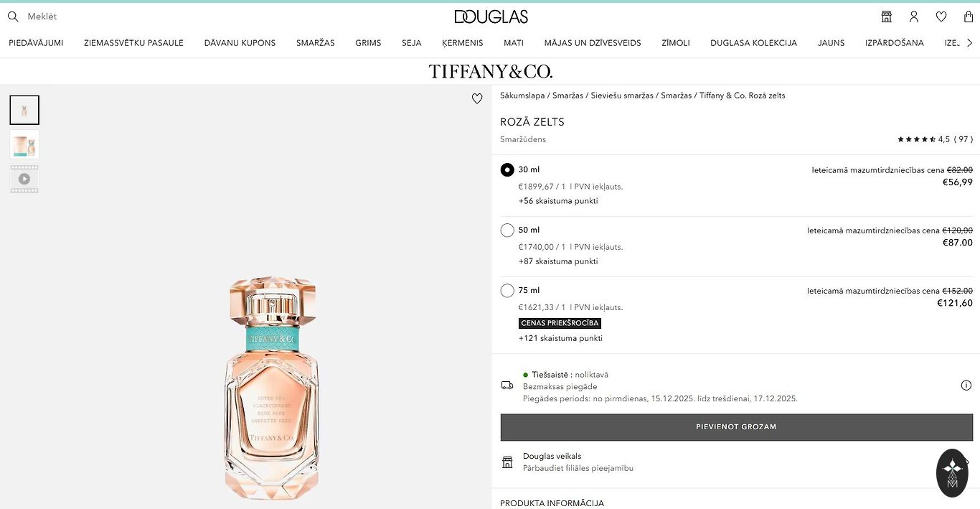
Task: Play the product video thumbnail
Action: pos(24,179)
